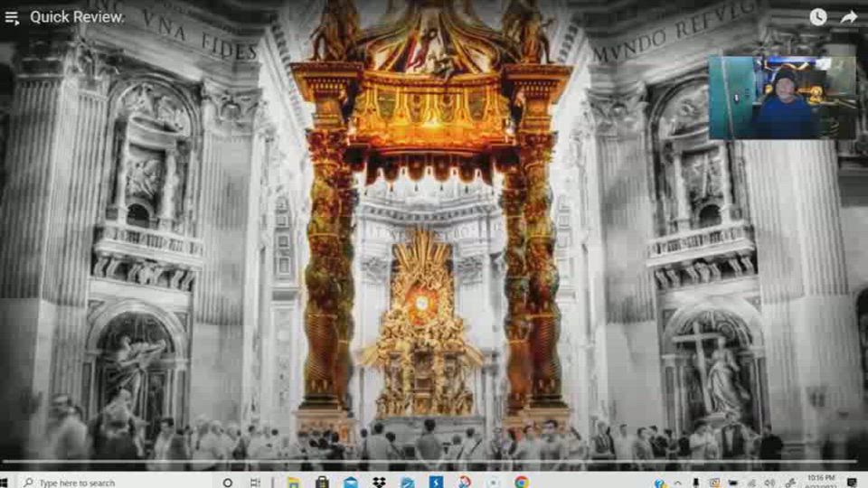Open Cortana from the taskbar
Image resolution: width=868 pixels, height=488 pixels.
coord(227,482)
